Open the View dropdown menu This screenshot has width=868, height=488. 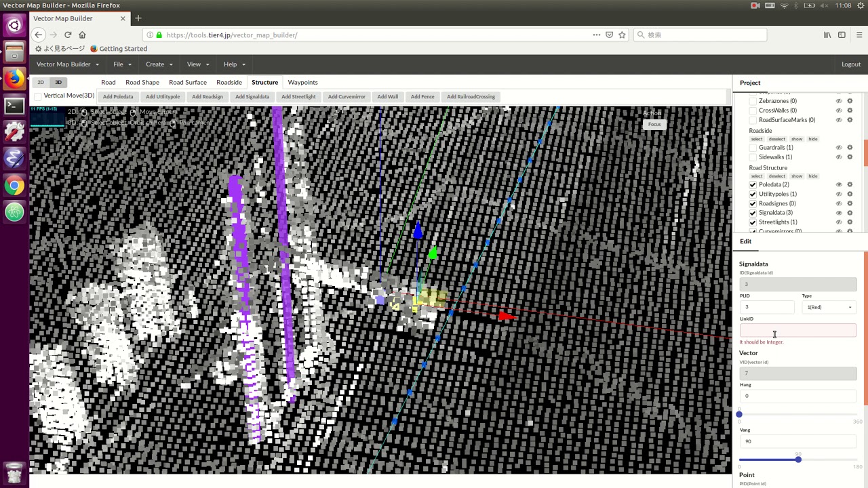click(x=198, y=64)
